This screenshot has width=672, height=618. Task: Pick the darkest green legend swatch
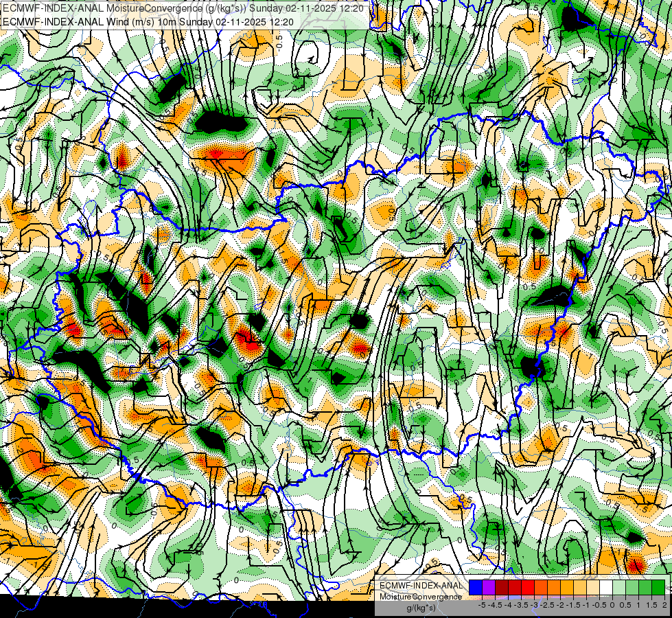[658, 588]
